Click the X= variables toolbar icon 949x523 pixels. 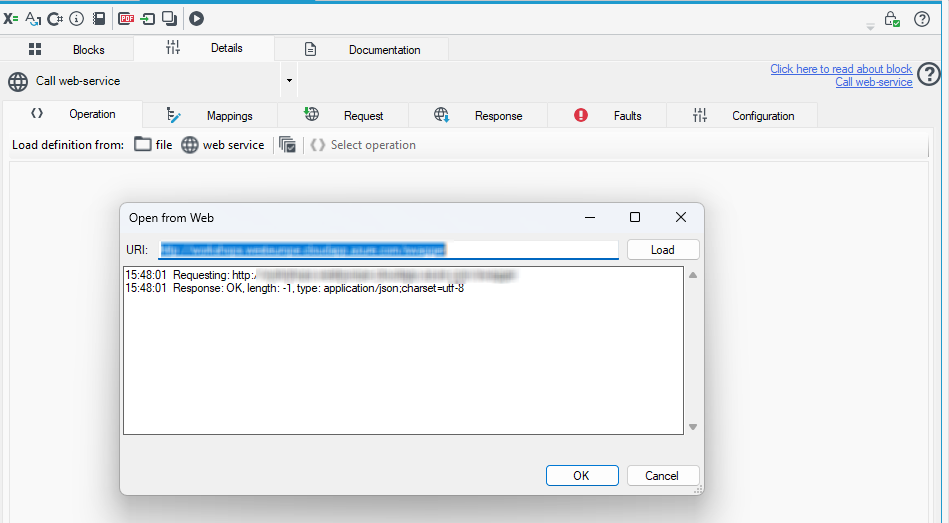tap(10, 19)
